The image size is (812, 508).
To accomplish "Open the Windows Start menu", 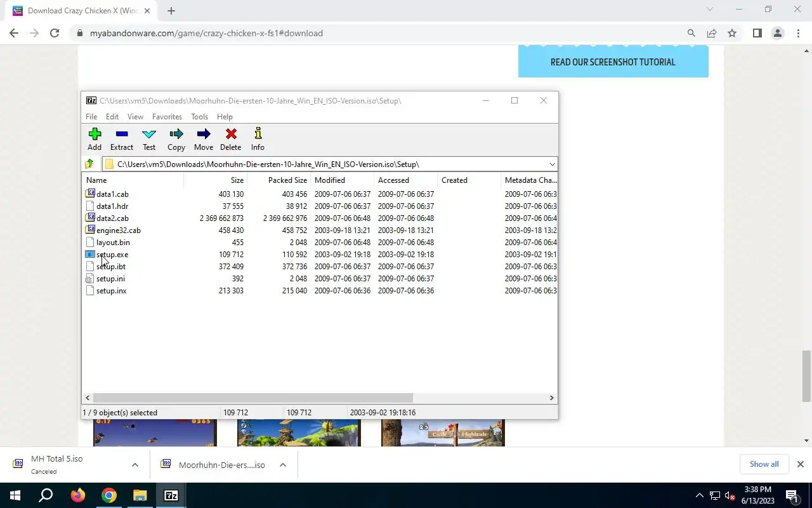I will 15,495.
